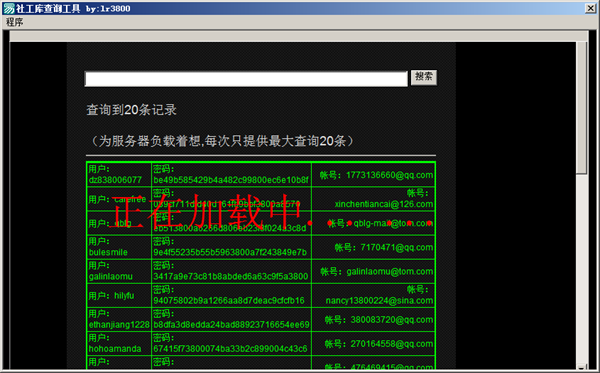This screenshot has width=600, height=373.
Task: Select email 270164558@qq.com
Action: point(392,344)
